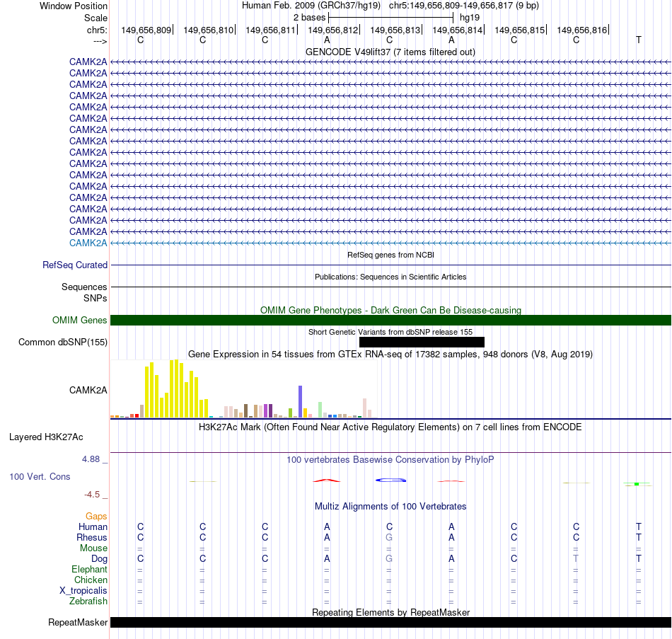Click the Layered H3K27Ac label
This screenshot has height=639, width=672.
[x=46, y=437]
